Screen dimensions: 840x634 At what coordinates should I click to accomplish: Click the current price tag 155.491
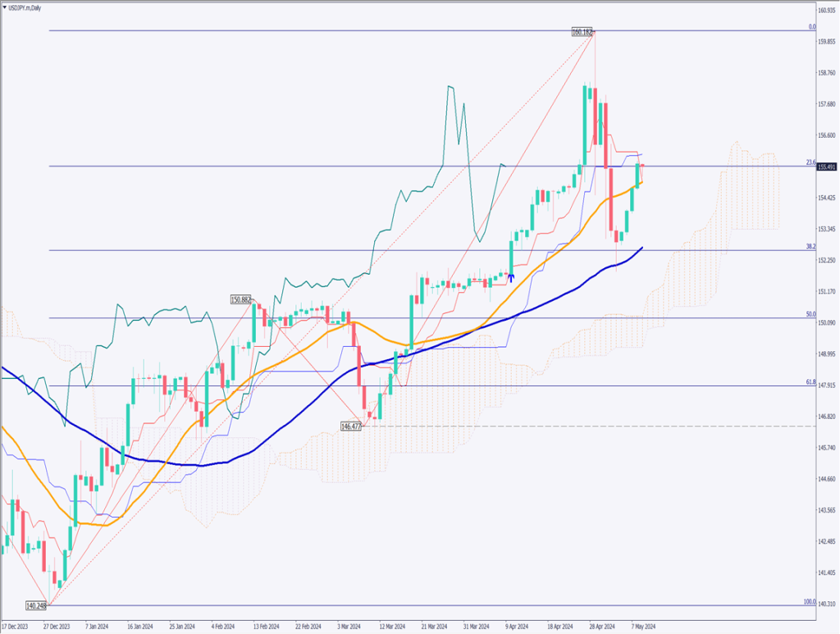pyautogui.click(x=827, y=166)
